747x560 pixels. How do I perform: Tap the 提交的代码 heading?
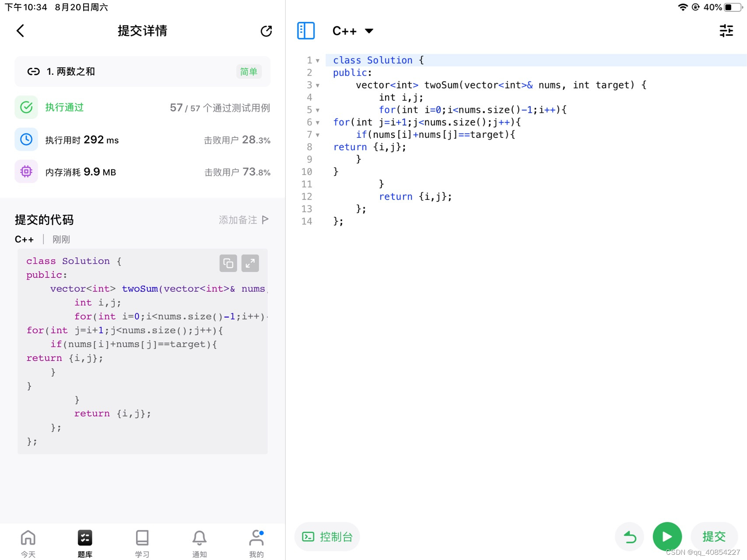(x=44, y=220)
